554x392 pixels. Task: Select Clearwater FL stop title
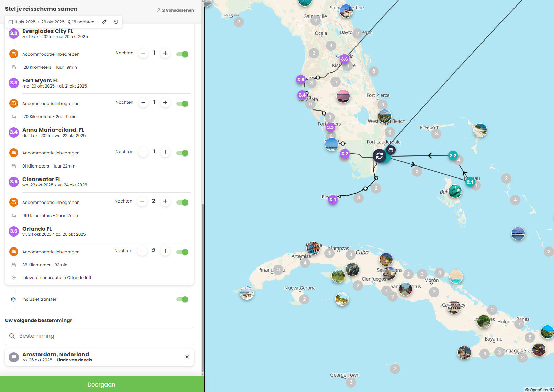coord(42,179)
